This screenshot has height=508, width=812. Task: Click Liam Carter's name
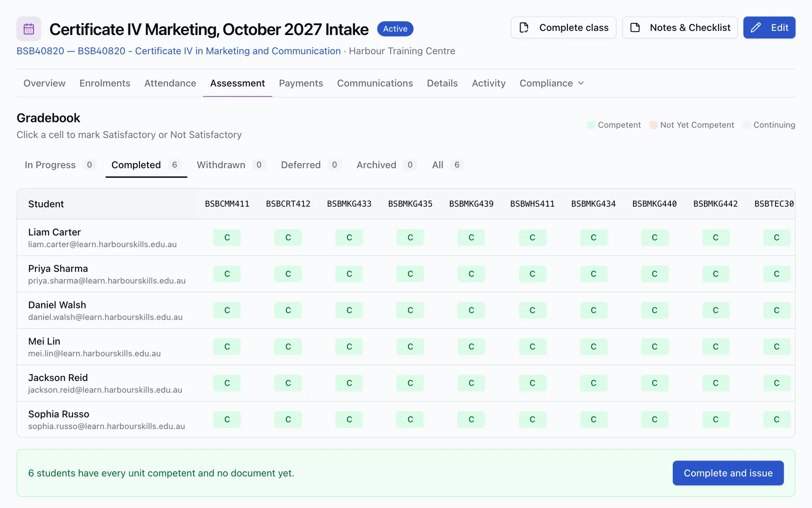(x=54, y=232)
